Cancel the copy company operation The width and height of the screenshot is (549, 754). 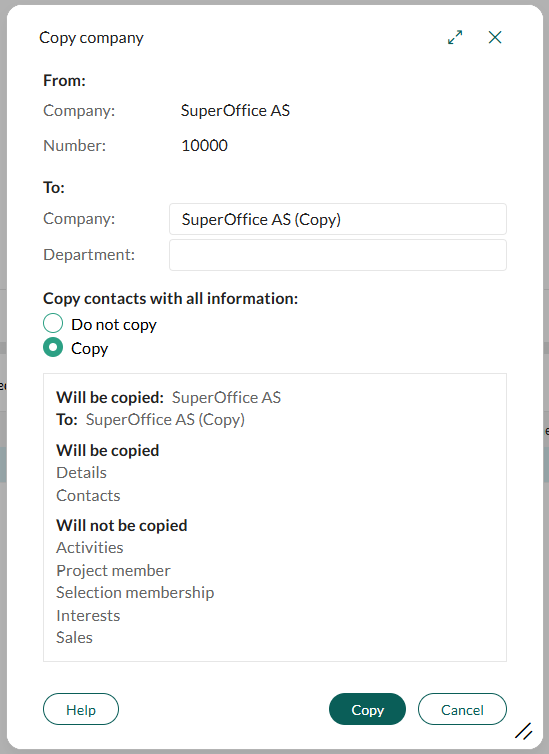point(462,709)
